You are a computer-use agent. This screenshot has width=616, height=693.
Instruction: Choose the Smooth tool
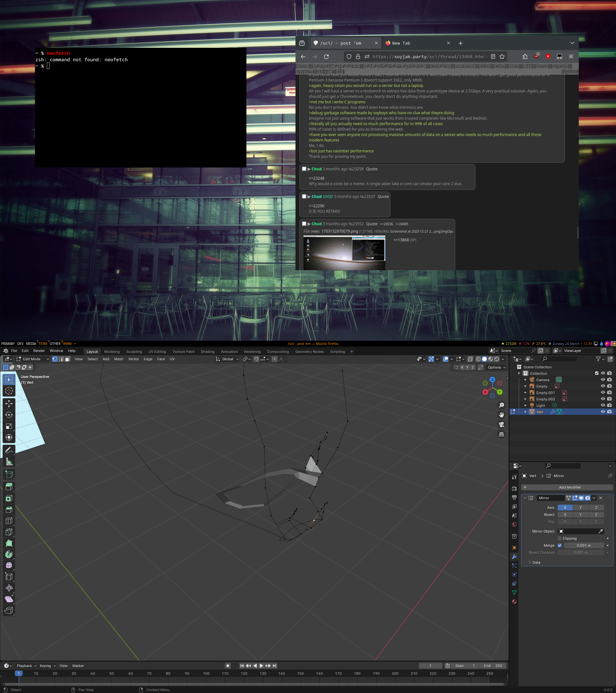point(9,566)
